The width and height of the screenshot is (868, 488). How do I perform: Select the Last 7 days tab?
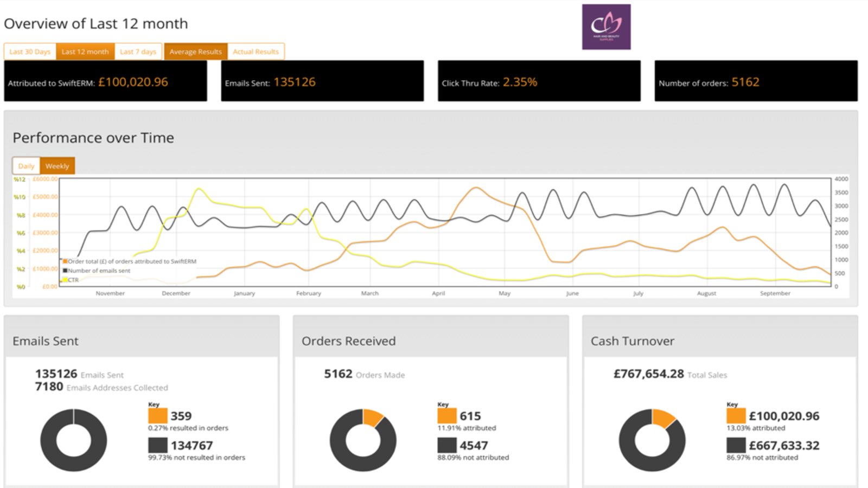(x=138, y=52)
